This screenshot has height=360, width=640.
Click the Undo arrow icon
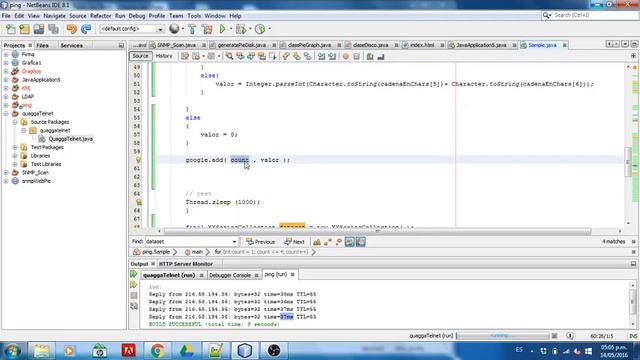(x=71, y=29)
